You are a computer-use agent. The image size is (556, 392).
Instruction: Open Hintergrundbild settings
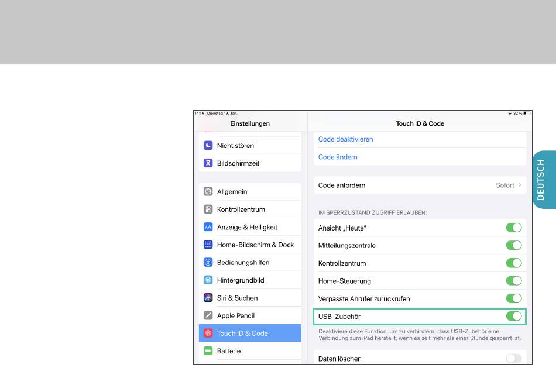click(250, 280)
